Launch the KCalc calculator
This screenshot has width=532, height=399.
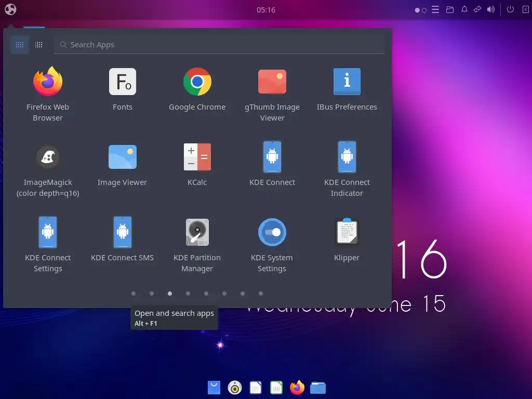pyautogui.click(x=197, y=164)
